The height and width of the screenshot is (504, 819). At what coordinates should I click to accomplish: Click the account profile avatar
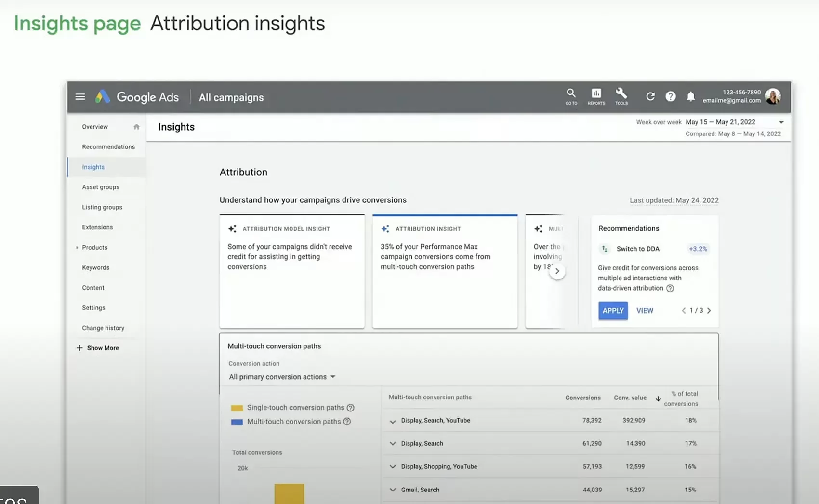(x=773, y=96)
